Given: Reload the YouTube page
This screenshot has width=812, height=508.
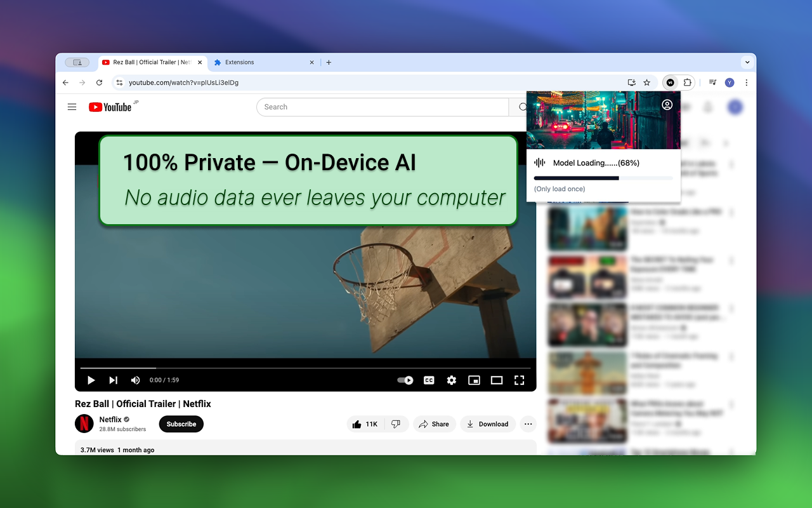Looking at the screenshot, I should point(99,83).
